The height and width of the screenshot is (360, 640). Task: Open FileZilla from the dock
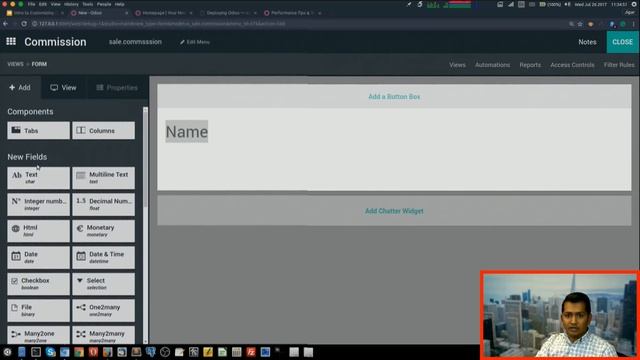click(251, 352)
